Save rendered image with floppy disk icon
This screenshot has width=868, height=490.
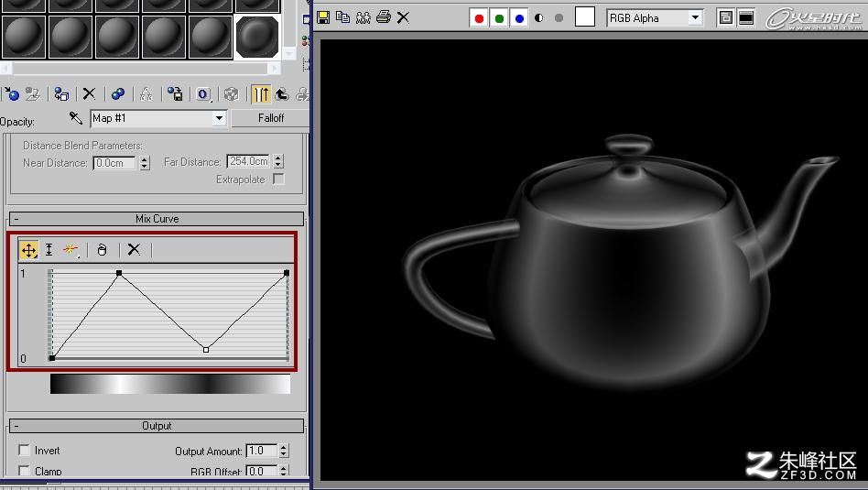pyautogui.click(x=323, y=17)
